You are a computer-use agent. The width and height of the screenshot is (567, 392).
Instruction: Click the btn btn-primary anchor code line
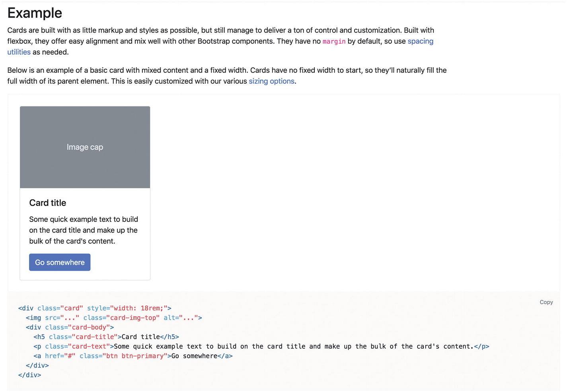click(133, 356)
